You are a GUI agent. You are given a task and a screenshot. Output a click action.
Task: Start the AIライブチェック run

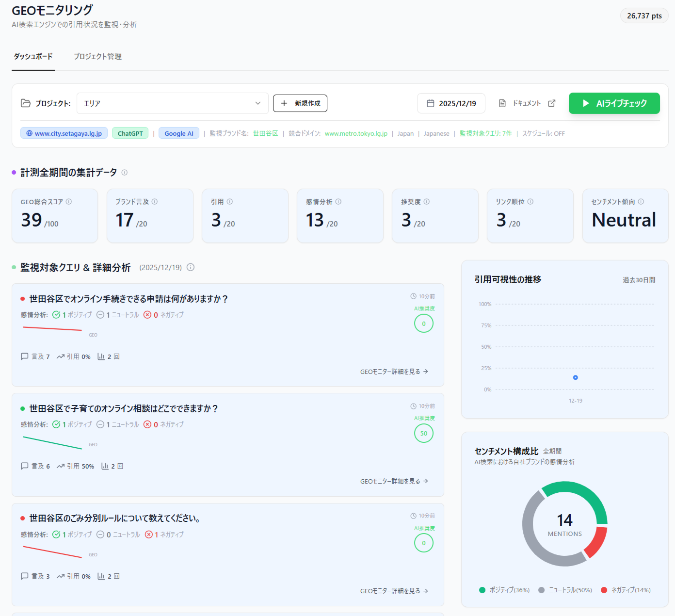coord(614,103)
